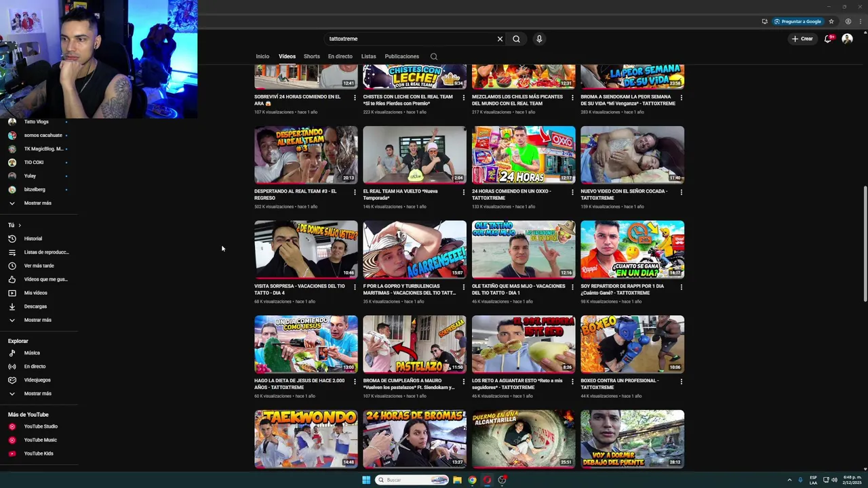Open options for Visita sorpresa video

click(x=355, y=287)
